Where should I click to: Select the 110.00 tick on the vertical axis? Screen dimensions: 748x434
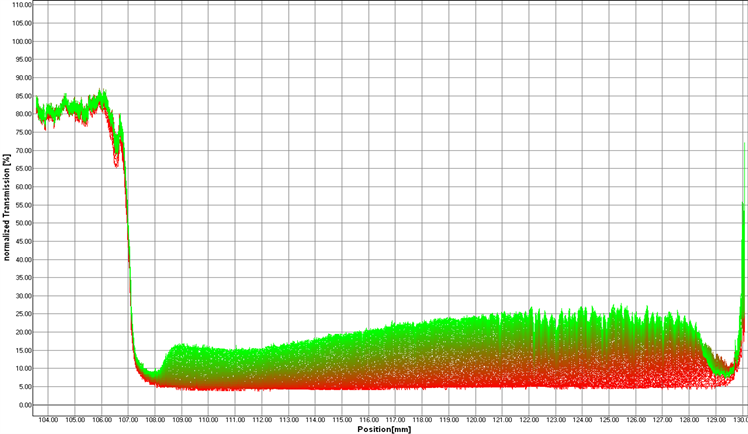coord(22,5)
